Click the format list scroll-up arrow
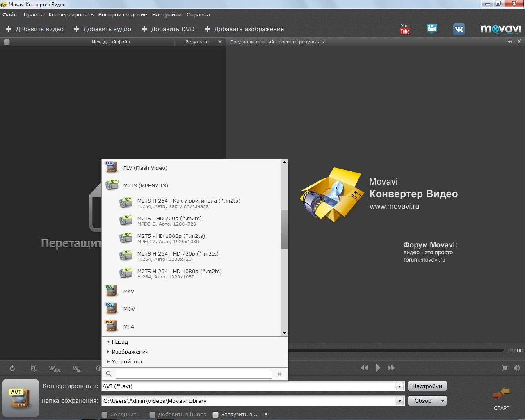The height and width of the screenshot is (420, 525). [284, 162]
